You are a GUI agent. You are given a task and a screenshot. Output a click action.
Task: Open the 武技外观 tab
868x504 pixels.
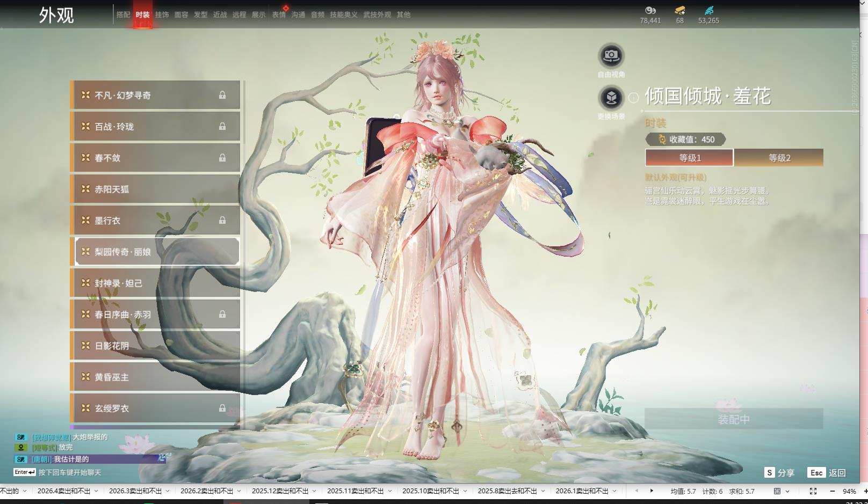coord(377,15)
